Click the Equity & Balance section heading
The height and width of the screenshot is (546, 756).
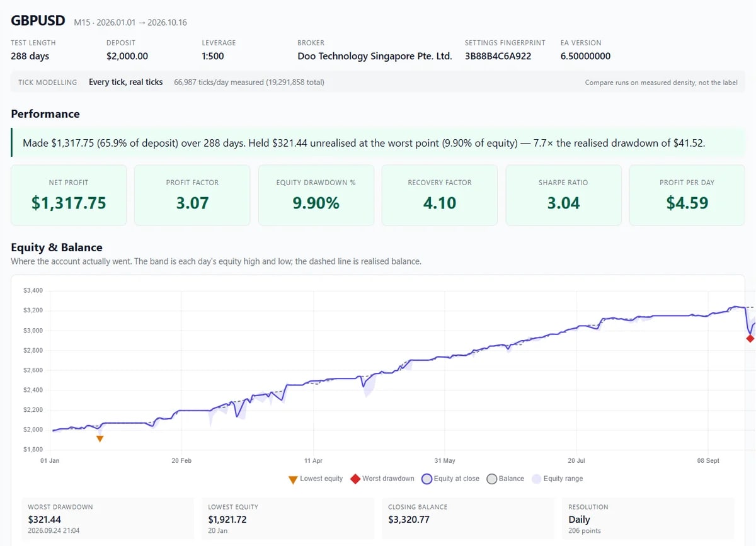57,247
